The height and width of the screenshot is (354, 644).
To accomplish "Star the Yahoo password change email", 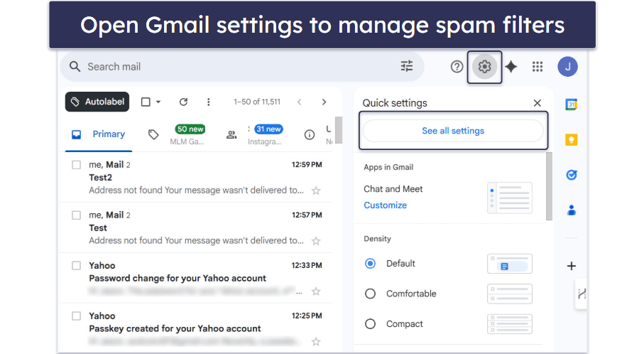I will (x=316, y=291).
